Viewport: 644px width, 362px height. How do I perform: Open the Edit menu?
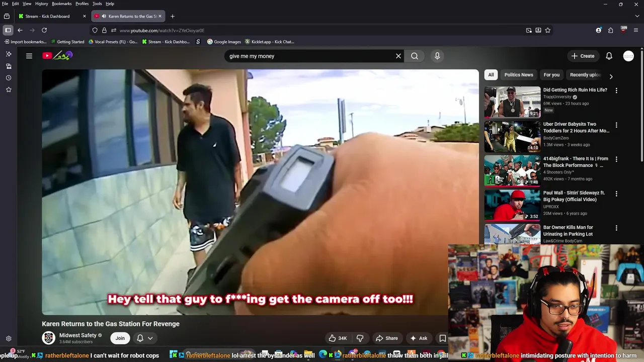[16, 4]
